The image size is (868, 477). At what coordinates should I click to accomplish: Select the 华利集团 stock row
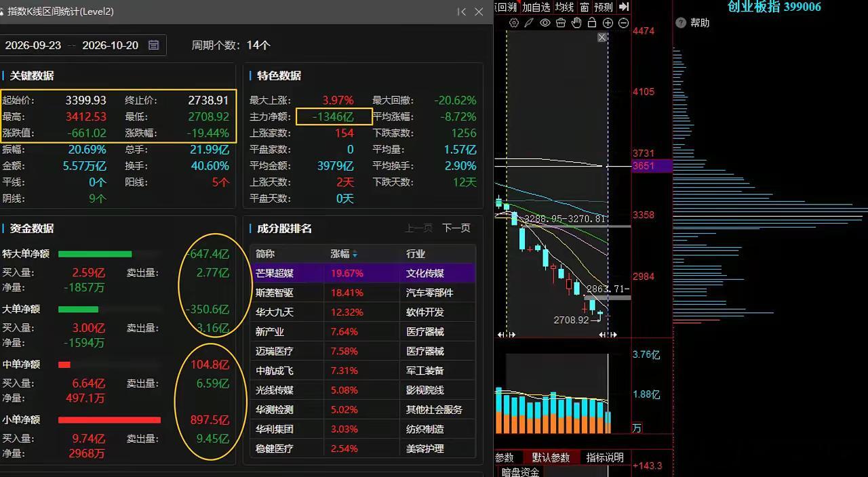click(363, 429)
